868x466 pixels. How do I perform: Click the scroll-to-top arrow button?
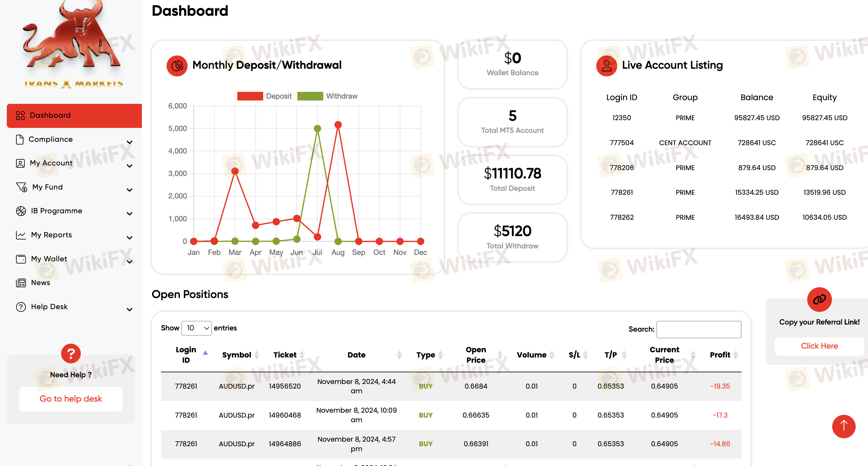(x=843, y=426)
